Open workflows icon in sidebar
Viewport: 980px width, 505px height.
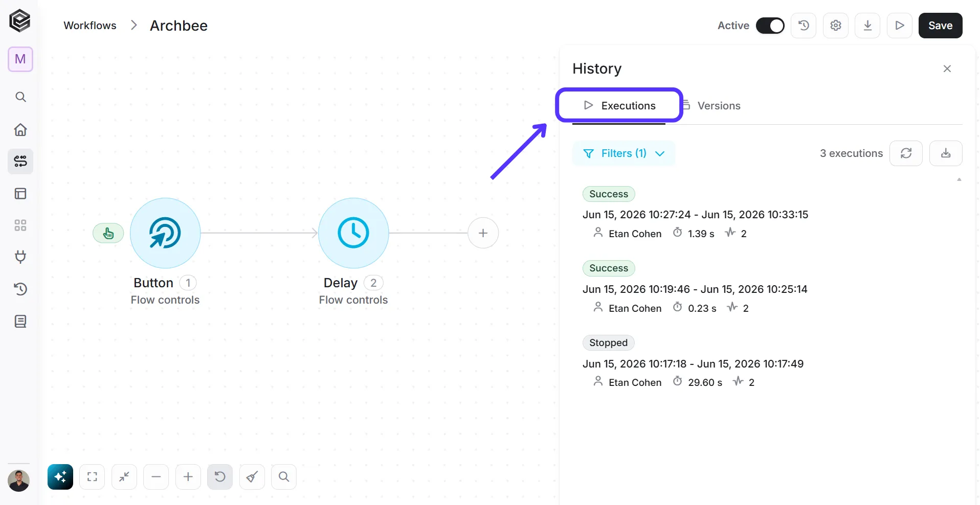[20, 162]
